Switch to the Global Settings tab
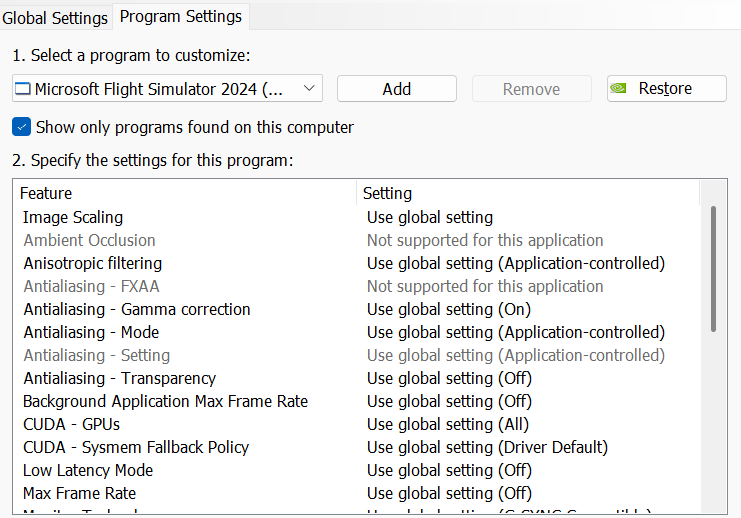The image size is (741, 518). click(x=55, y=18)
